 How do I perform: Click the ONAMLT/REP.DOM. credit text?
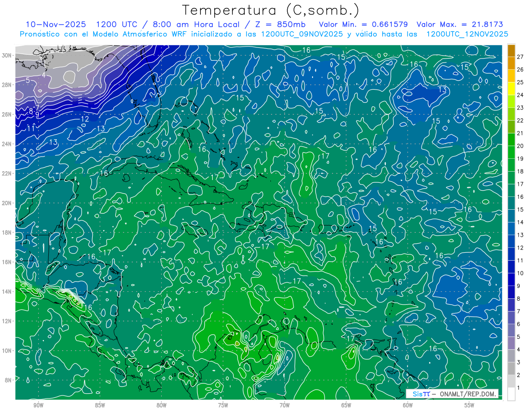(467, 394)
